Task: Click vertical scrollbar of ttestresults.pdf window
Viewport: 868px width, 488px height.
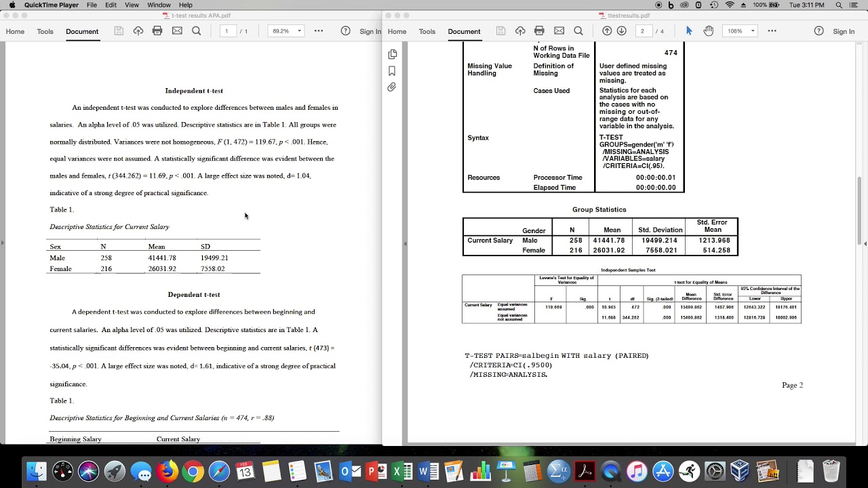Action: click(x=859, y=210)
